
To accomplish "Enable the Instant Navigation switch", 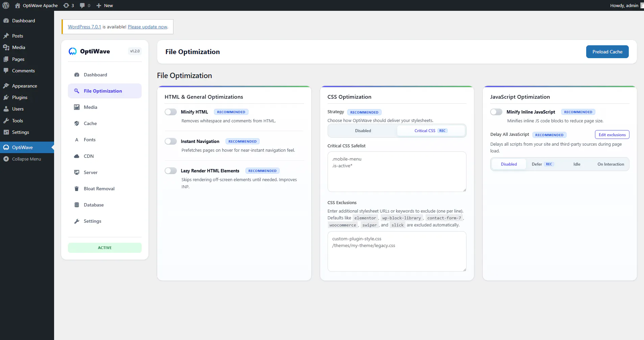I will (171, 141).
